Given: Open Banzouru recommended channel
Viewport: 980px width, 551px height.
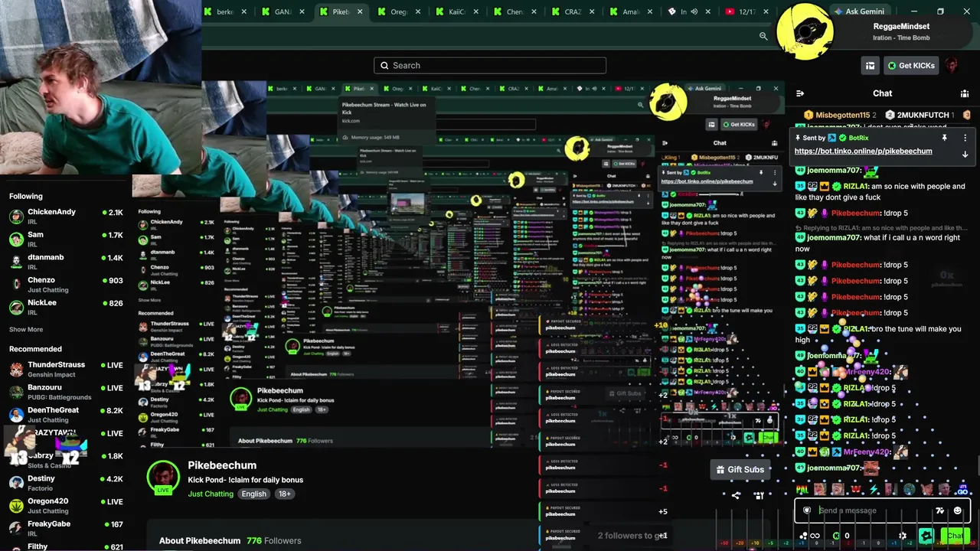Looking at the screenshot, I should tap(65, 392).
